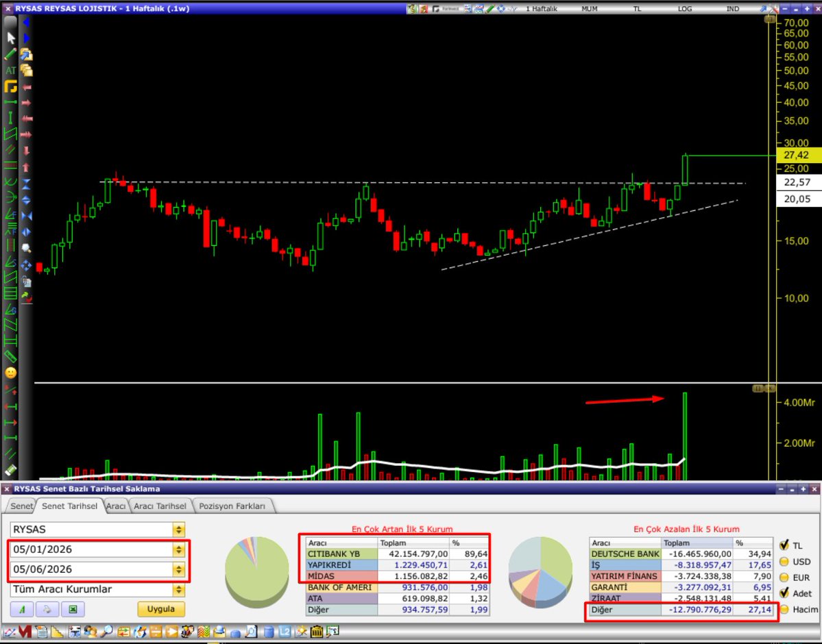This screenshot has width=822, height=644.
Task: Click the En Çok Artan pie chart
Action: pos(257,571)
